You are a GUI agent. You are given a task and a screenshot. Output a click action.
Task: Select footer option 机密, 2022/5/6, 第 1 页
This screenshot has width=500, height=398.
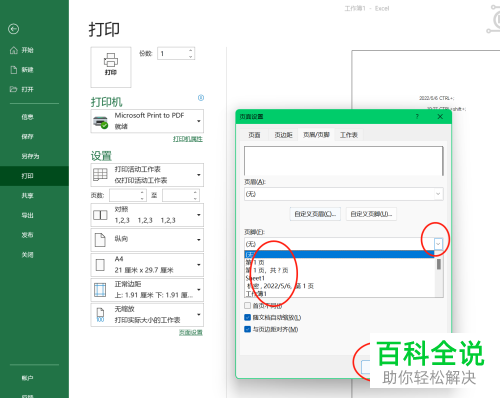coord(339,286)
